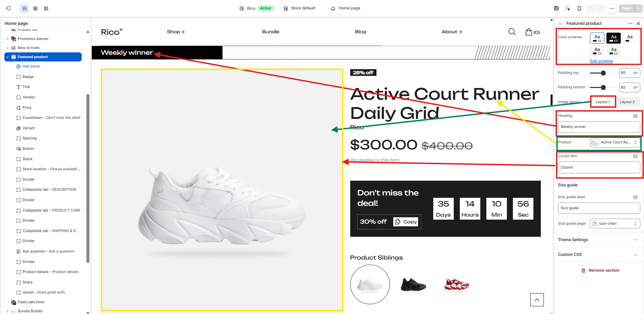The image size is (644, 314).
Task: Open the app embeds icon in top bar
Action: (46, 8)
